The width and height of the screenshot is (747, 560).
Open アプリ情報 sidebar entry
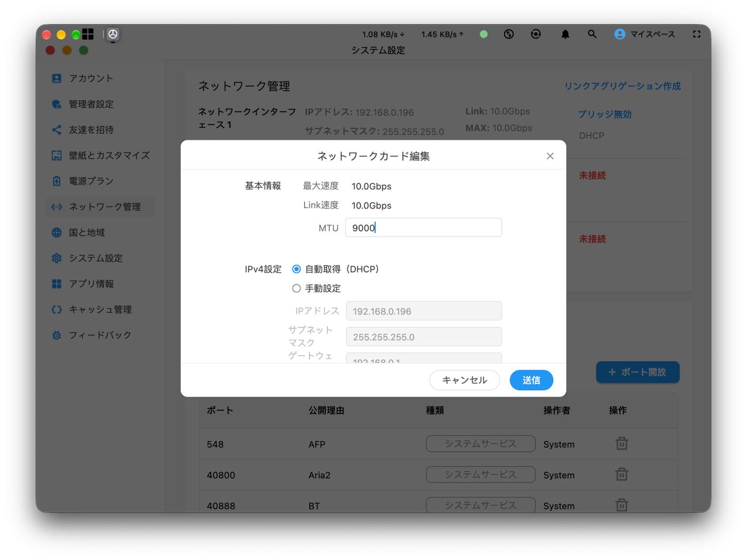pos(101,284)
